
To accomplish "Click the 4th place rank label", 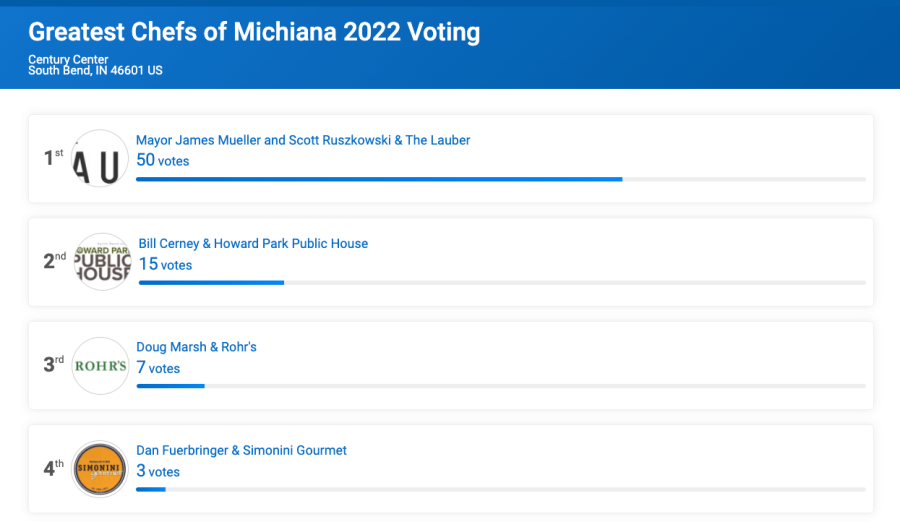I will click(53, 468).
